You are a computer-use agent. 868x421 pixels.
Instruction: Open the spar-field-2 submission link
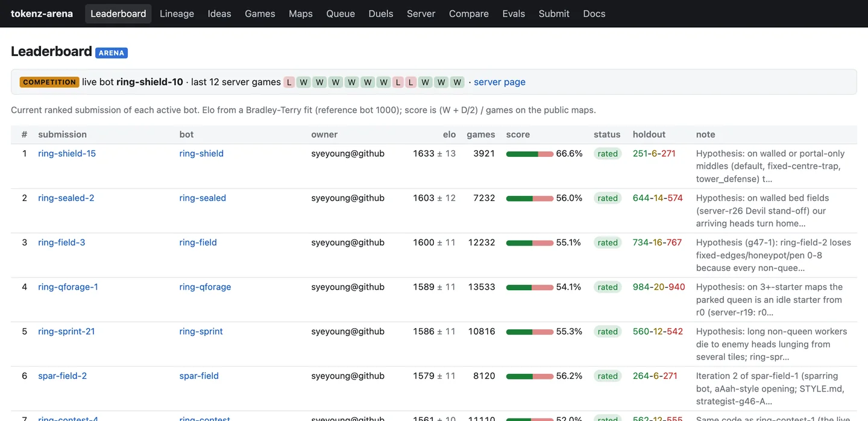(63, 376)
